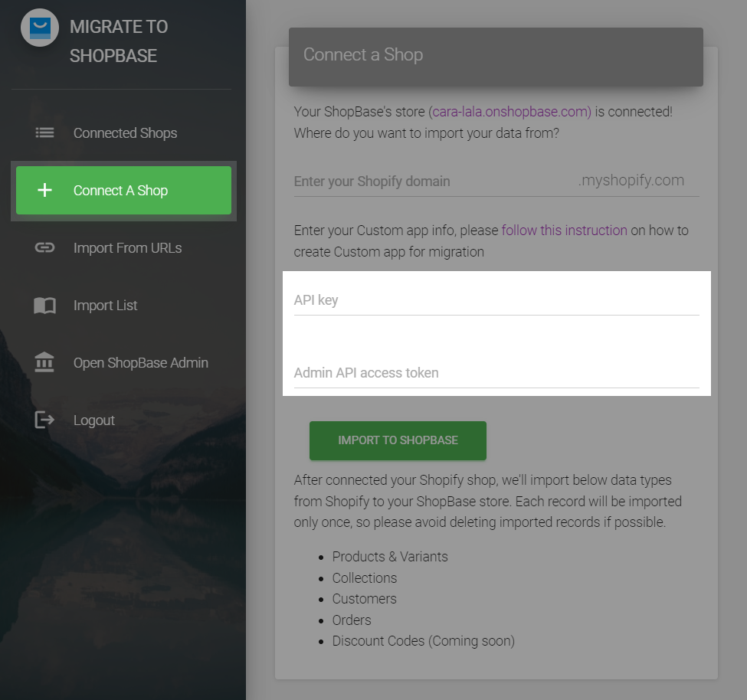This screenshot has height=700, width=747.
Task: Click the Migrate To ShopBase title
Action: [x=119, y=41]
